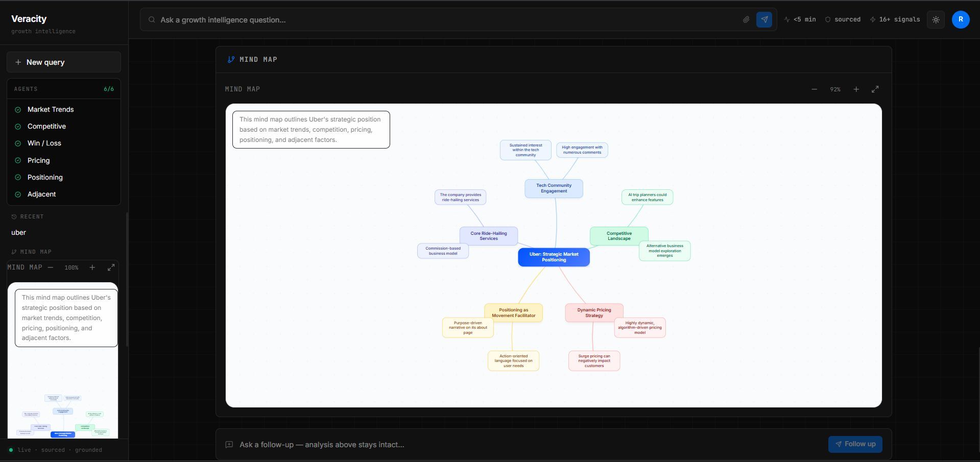Viewport: 980px width, 462px height.
Task: Click the Action-oriented language node
Action: [x=513, y=361]
